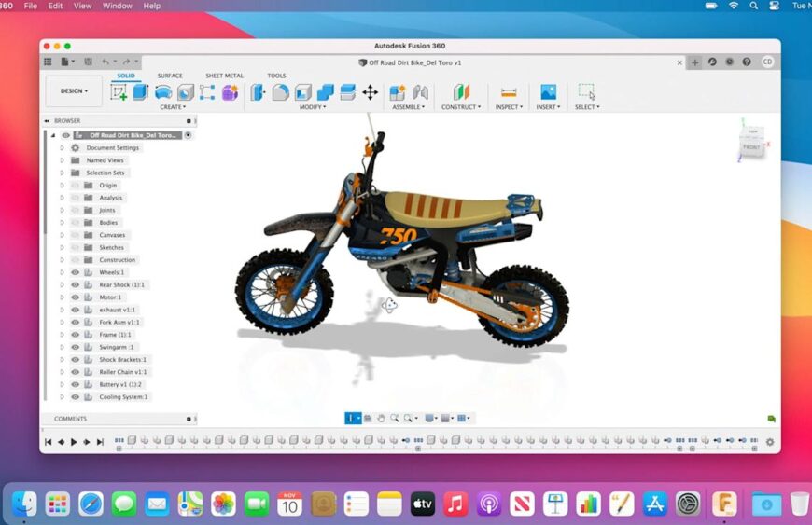The height and width of the screenshot is (525, 812).
Task: Open the Job Status clock icon
Action: point(729,62)
